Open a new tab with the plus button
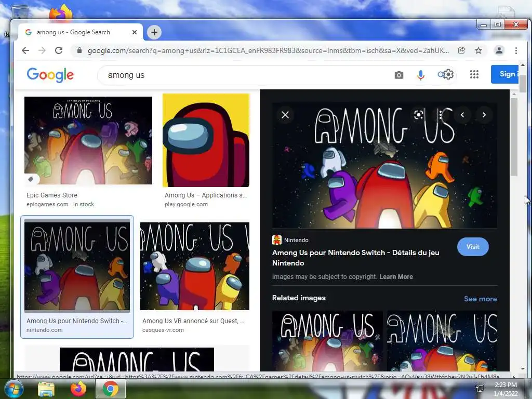532x399 pixels. click(x=154, y=32)
